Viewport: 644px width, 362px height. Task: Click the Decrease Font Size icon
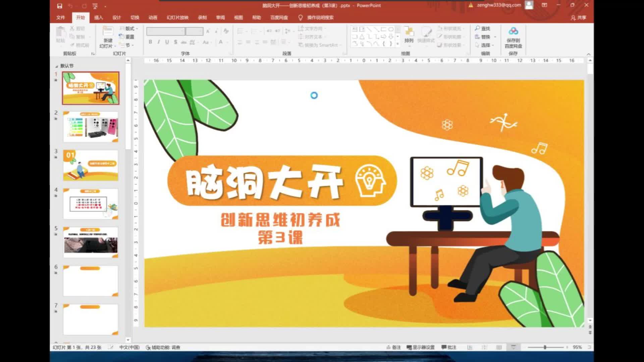(217, 31)
